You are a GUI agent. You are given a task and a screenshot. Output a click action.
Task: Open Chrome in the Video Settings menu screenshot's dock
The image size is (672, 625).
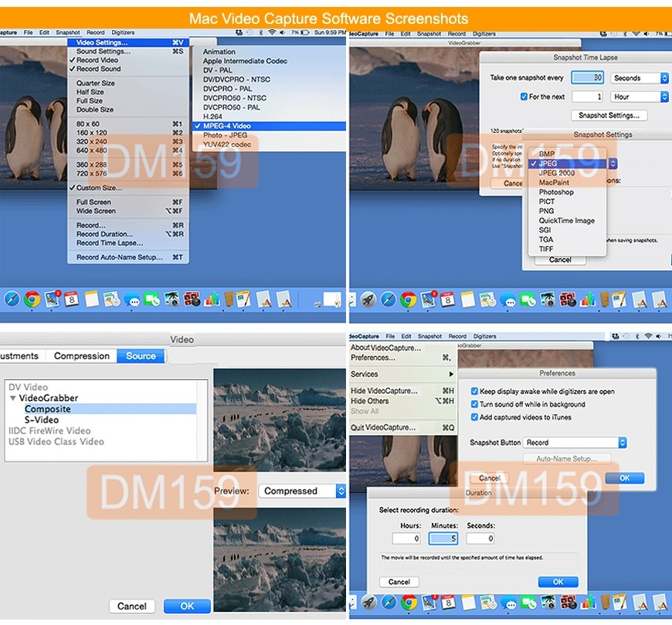coord(32,299)
